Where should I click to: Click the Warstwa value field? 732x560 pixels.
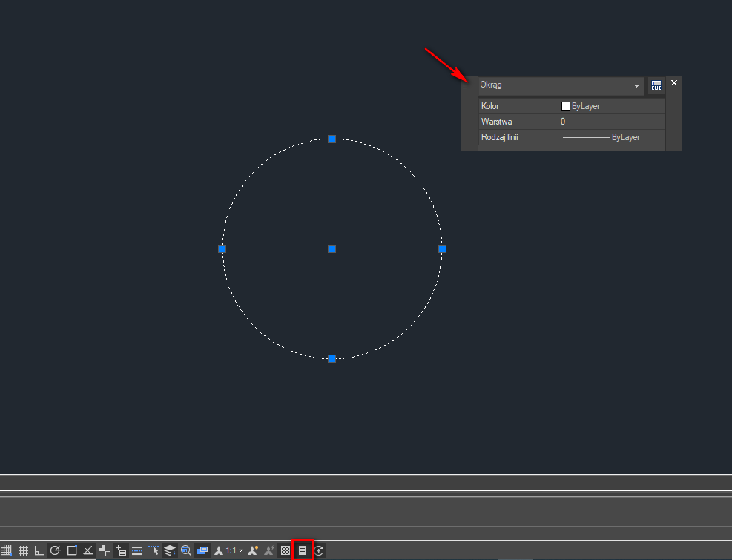coord(610,122)
